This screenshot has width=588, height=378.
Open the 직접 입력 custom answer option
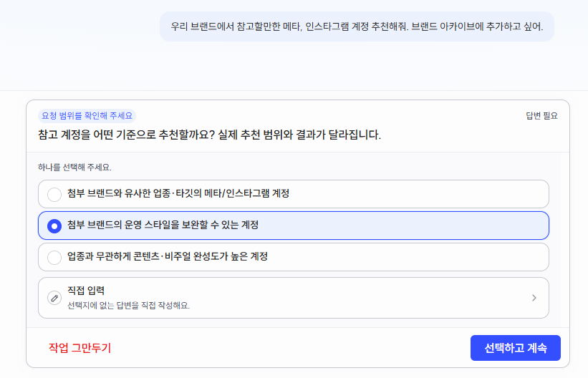(293, 298)
